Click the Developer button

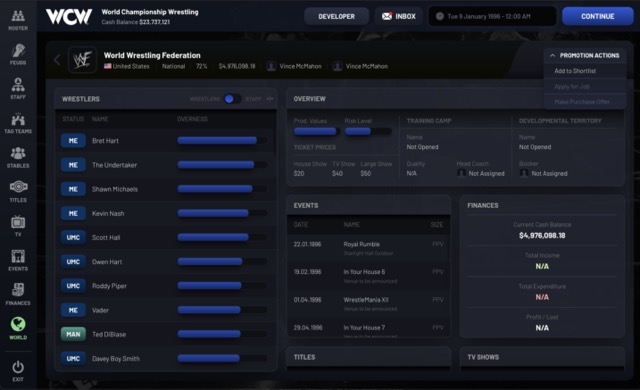click(x=336, y=16)
